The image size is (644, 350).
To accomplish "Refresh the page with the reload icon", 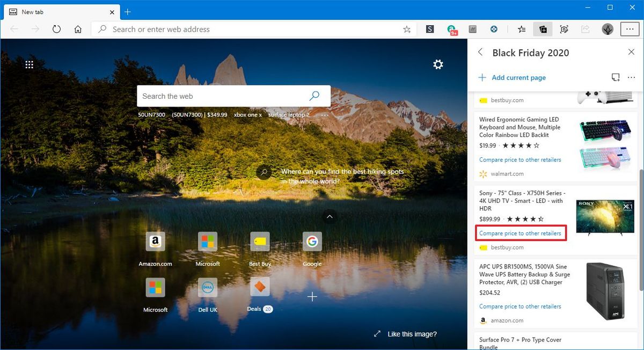I will (x=56, y=30).
